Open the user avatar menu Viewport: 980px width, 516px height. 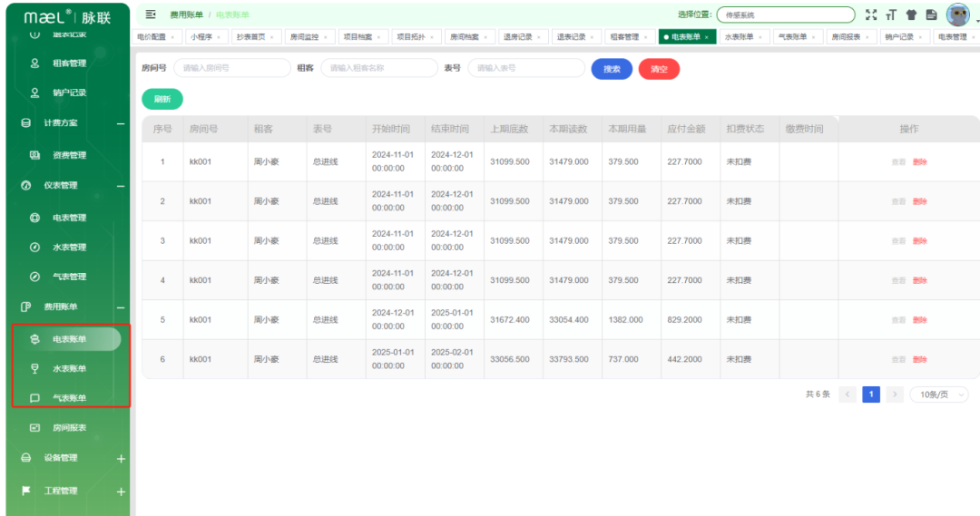point(957,15)
